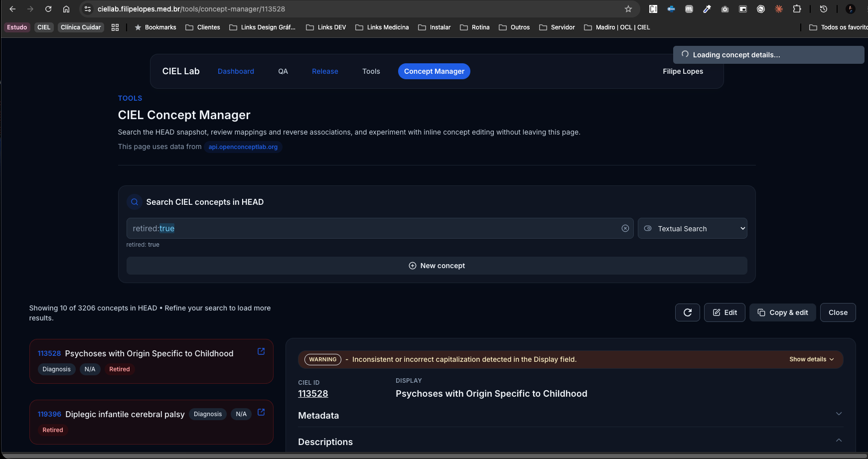Click the refresh concept icon button
Screen dimensions: 868x459
coord(688,312)
